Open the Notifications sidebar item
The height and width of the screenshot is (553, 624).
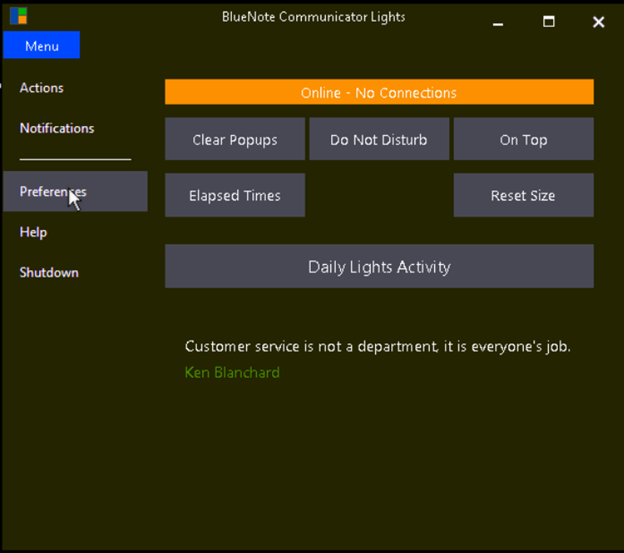click(x=57, y=128)
